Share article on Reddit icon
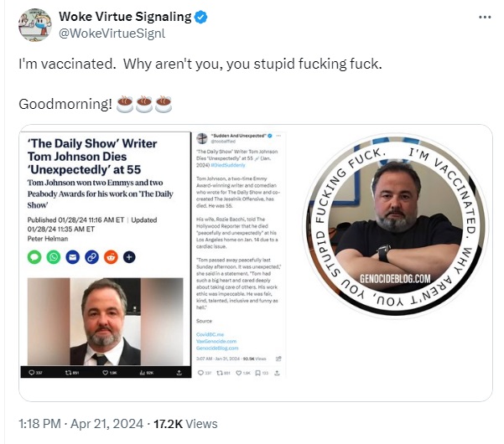Viewport: 504px width, 444px height. (x=109, y=256)
